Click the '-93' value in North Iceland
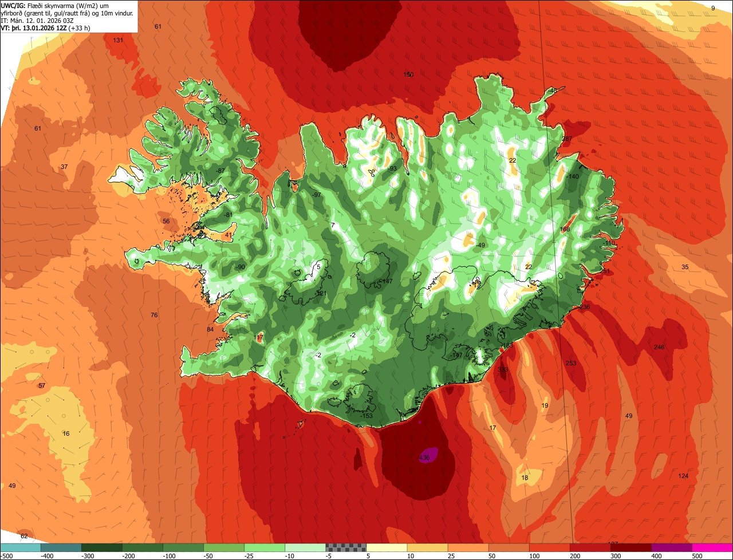733x560 pixels. point(392,168)
